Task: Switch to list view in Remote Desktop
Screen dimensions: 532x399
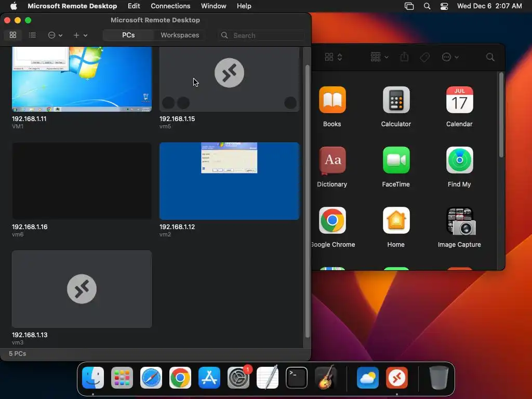Action: (32, 35)
